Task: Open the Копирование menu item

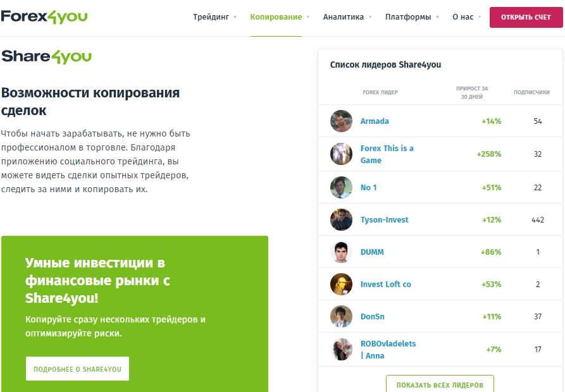Action: tap(280, 17)
